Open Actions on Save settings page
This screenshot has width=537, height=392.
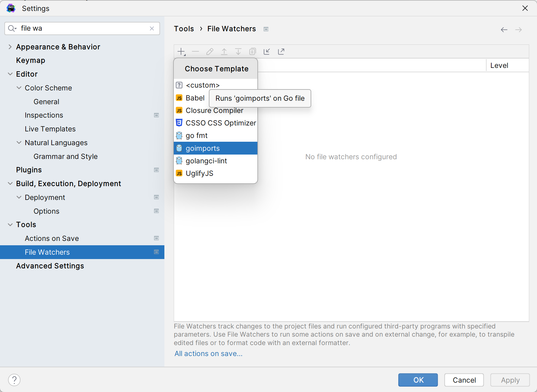coord(52,238)
